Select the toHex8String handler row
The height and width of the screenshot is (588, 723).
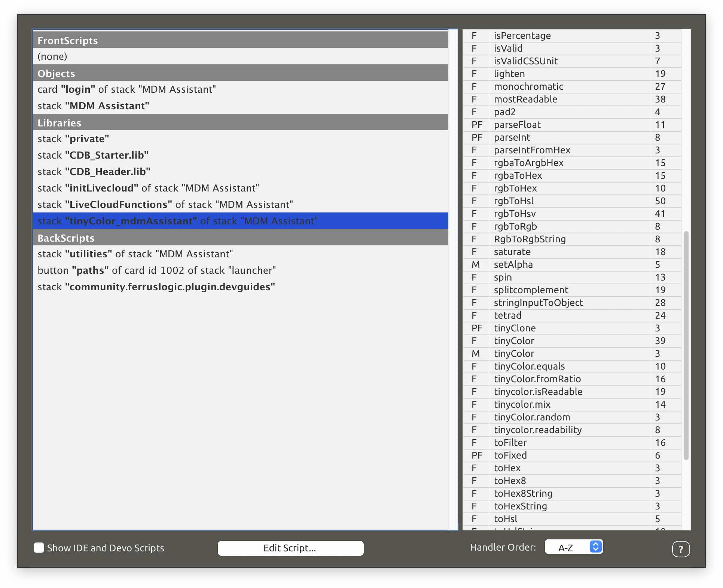[523, 493]
